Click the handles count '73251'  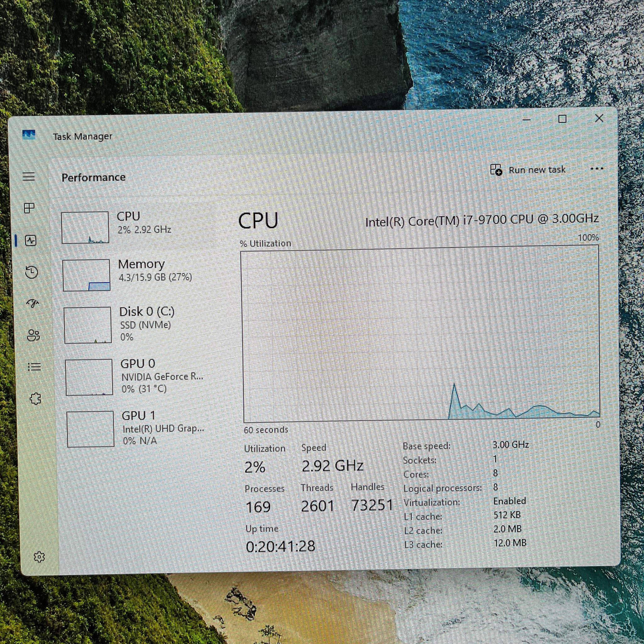[x=372, y=505]
